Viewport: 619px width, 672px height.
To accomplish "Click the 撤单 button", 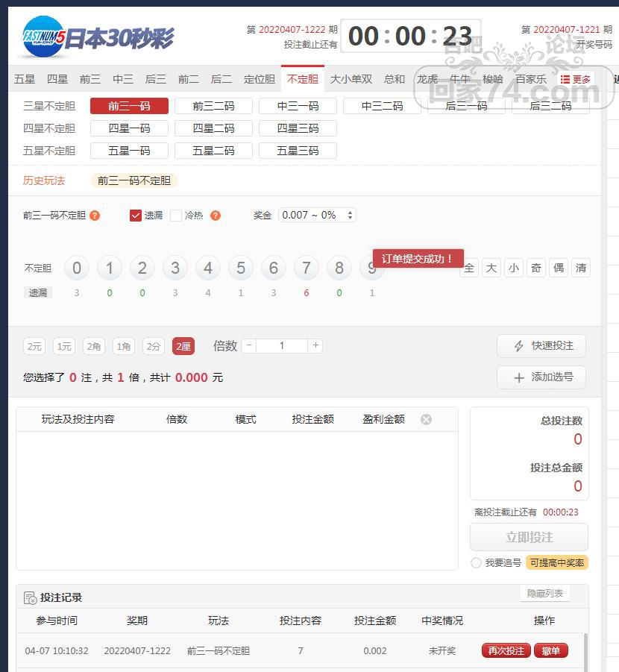I will pos(551,650).
